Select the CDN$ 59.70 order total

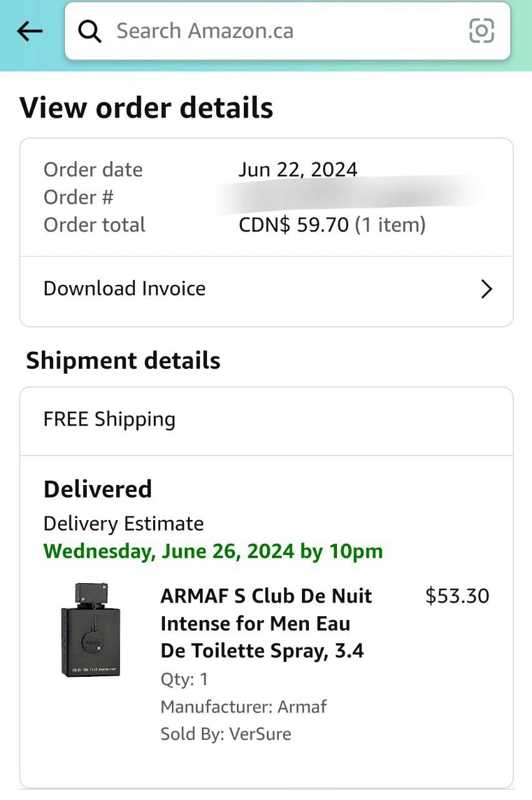331,225
